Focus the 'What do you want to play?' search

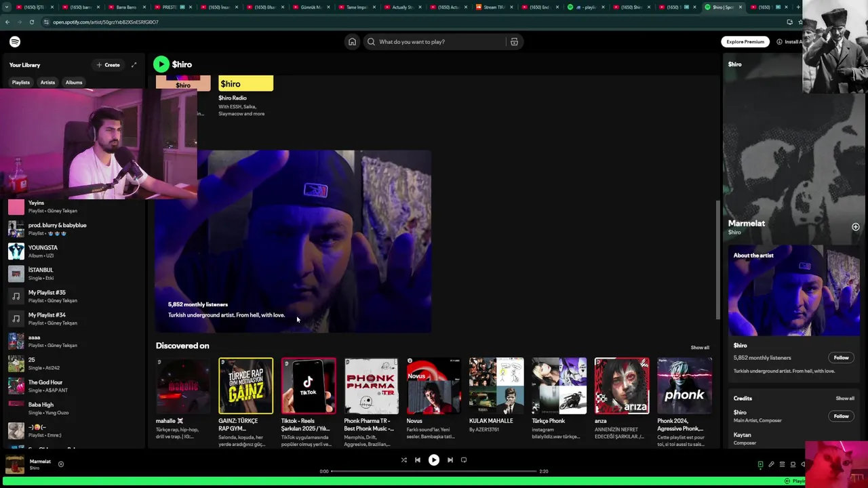[434, 42]
